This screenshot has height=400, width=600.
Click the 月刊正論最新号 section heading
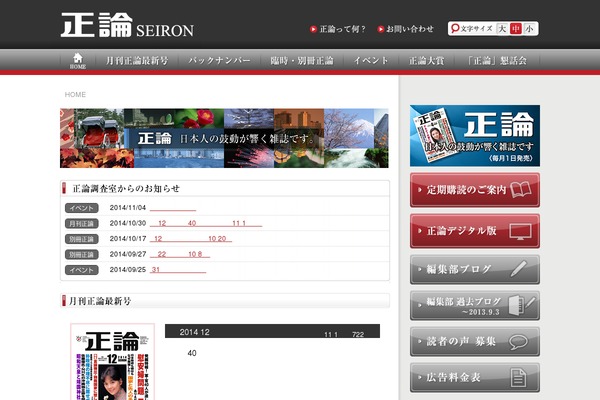click(x=100, y=301)
